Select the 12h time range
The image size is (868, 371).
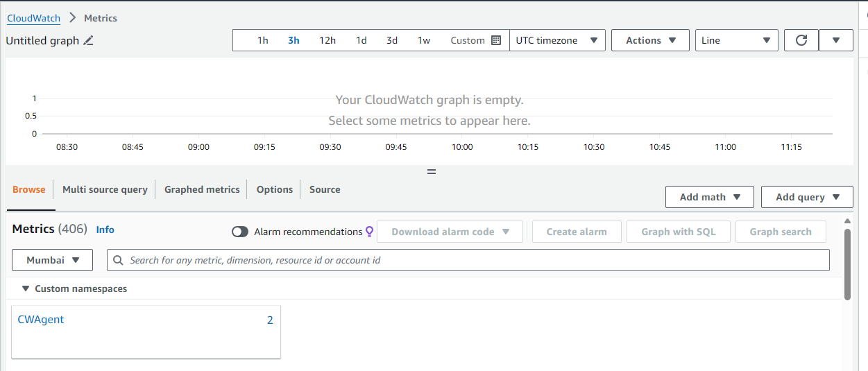click(x=327, y=40)
